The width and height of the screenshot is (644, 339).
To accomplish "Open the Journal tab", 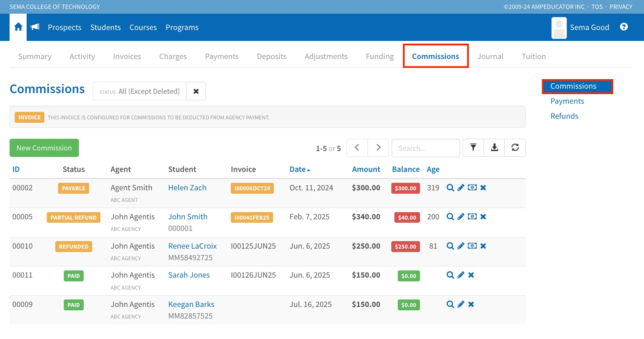I will [490, 56].
